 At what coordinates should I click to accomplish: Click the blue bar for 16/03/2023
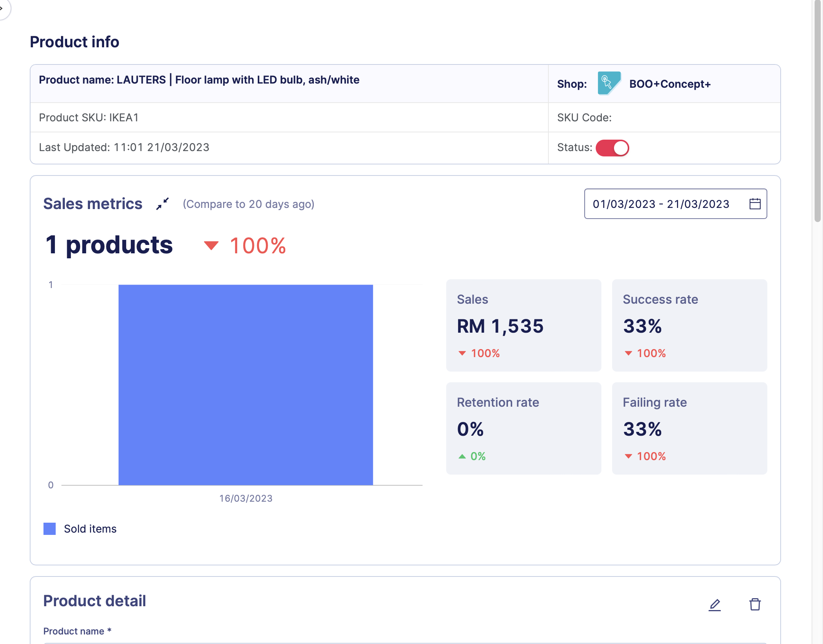click(246, 385)
